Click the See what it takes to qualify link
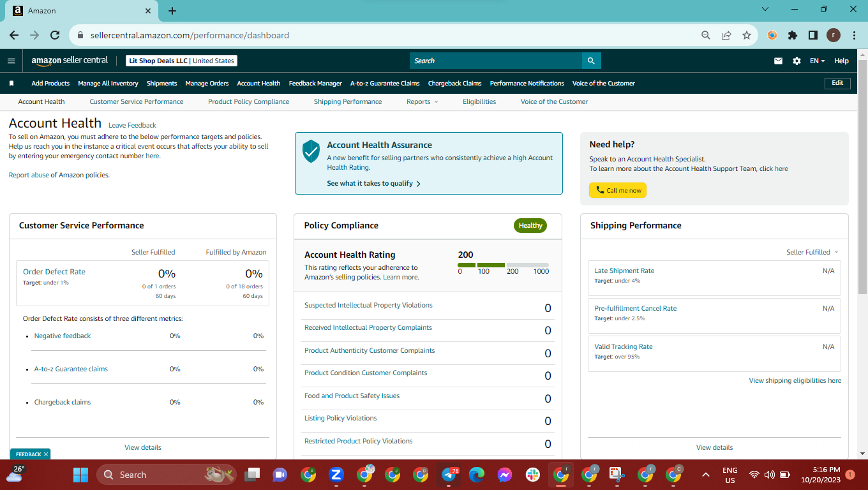Image resolution: width=868 pixels, height=490 pixels. click(x=374, y=183)
